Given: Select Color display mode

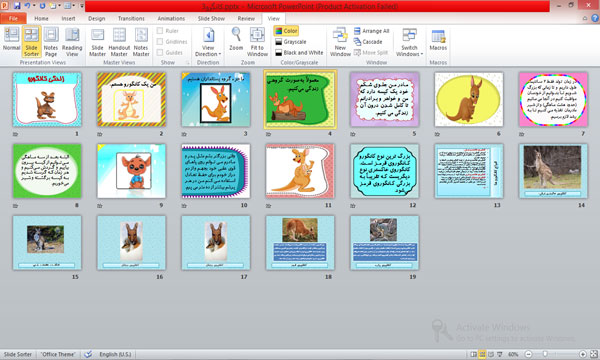Looking at the screenshot, I should pos(286,31).
